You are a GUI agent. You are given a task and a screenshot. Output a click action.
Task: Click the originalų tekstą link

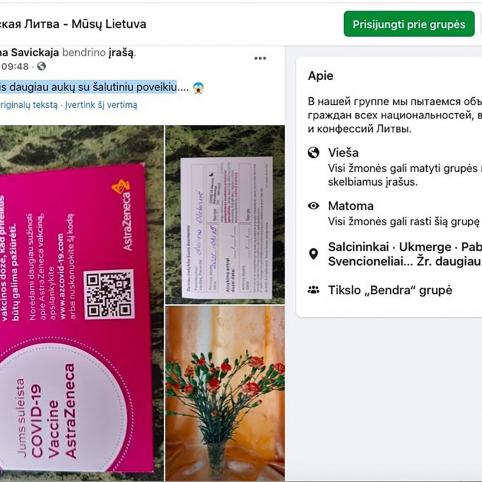point(29,105)
